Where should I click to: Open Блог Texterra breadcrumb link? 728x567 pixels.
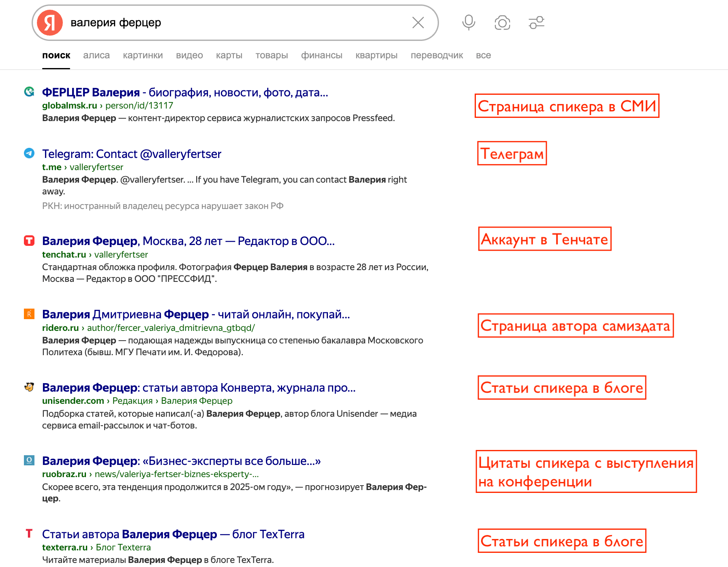click(123, 547)
